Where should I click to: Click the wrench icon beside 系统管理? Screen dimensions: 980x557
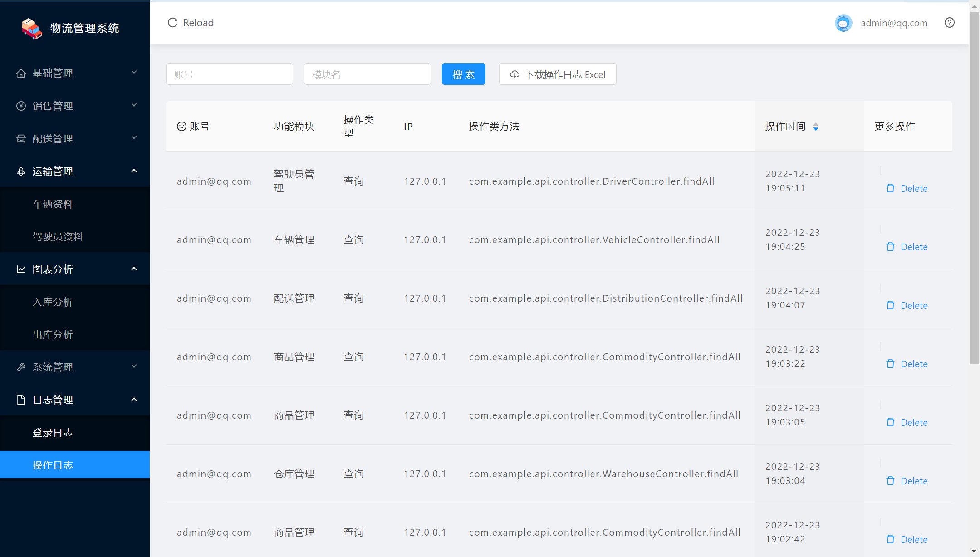point(21,367)
